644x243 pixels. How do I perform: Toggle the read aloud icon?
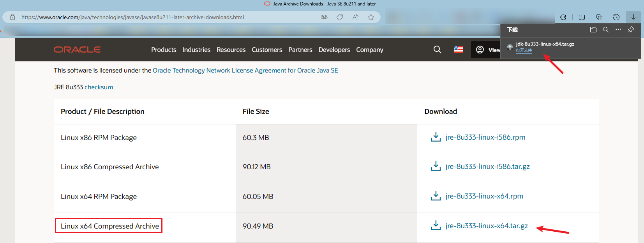(355, 17)
